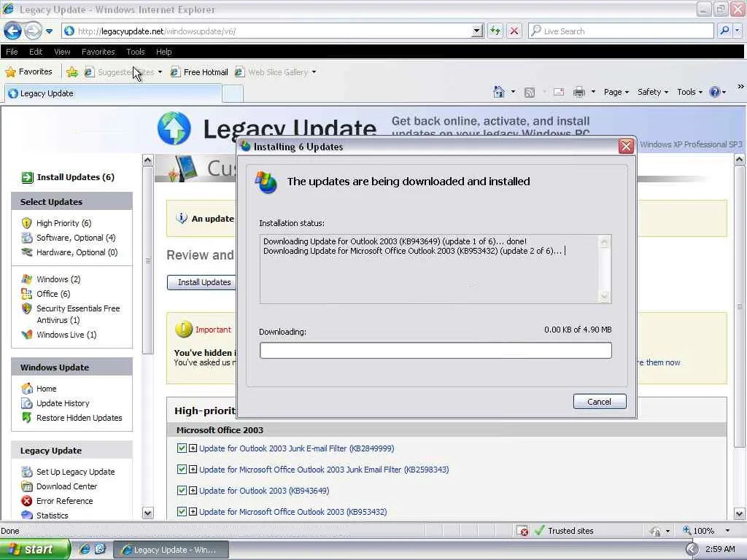Uncheck Update for Outlook 2003 KB943649
Image resolution: width=747 pixels, height=560 pixels.
pos(182,491)
